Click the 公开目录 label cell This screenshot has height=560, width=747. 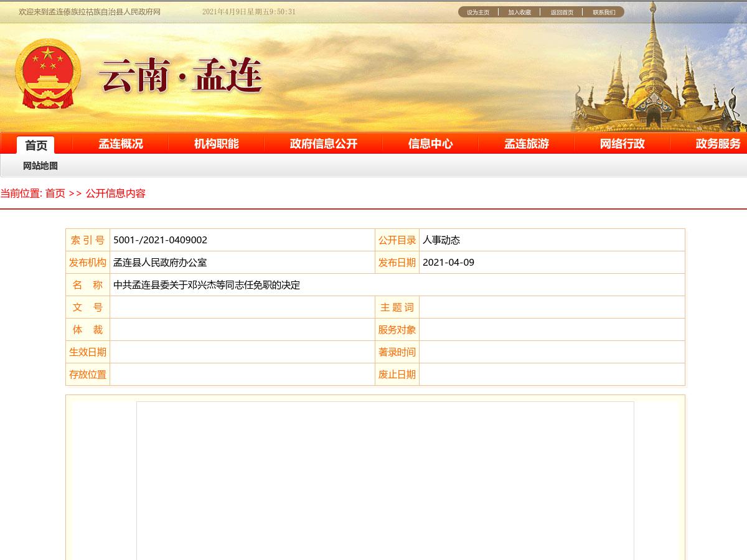pyautogui.click(x=397, y=240)
